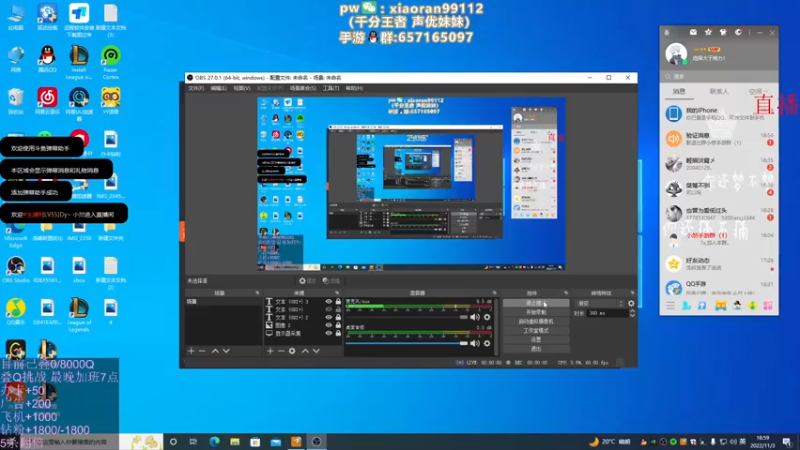Open Microsoft Store from taskbar
This screenshot has width=800, height=450.
point(255,442)
